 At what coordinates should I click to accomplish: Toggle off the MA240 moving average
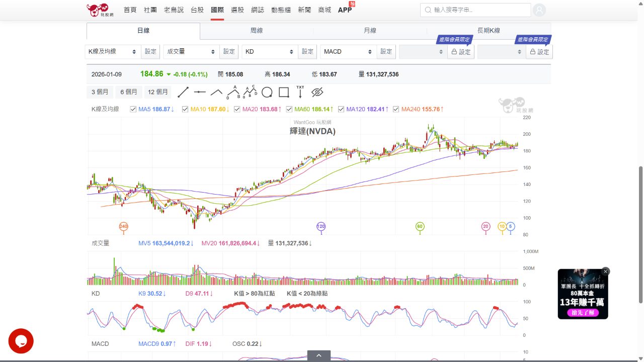tap(396, 109)
